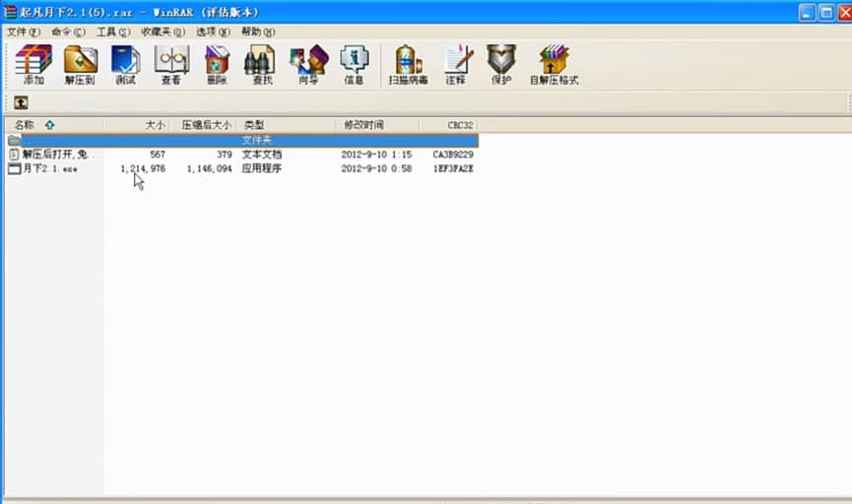Click the application icon for 月下2.1.exe
The image size is (852, 504).
click(x=15, y=168)
